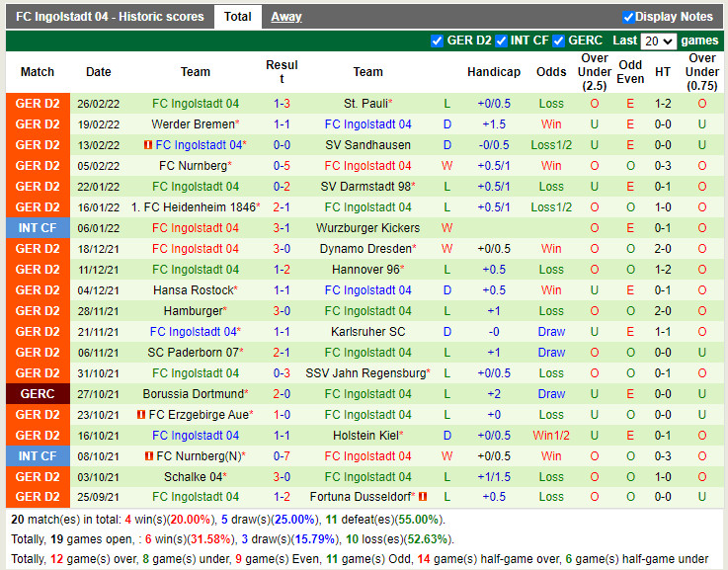Click the +2 handicap for the Borussia Dortmund match

point(494,393)
